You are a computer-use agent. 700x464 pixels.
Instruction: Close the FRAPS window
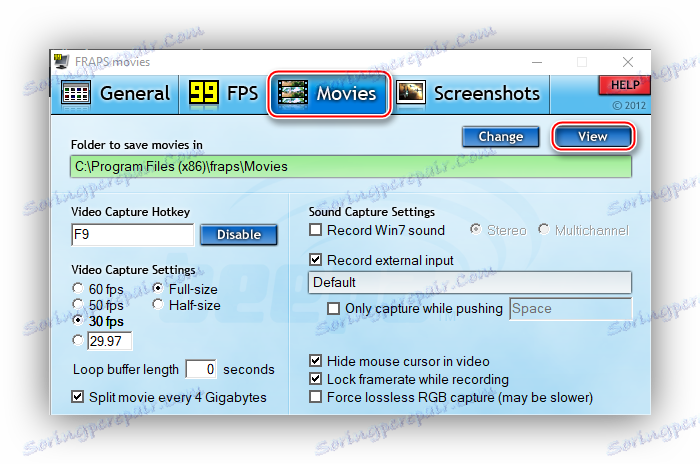click(x=628, y=62)
